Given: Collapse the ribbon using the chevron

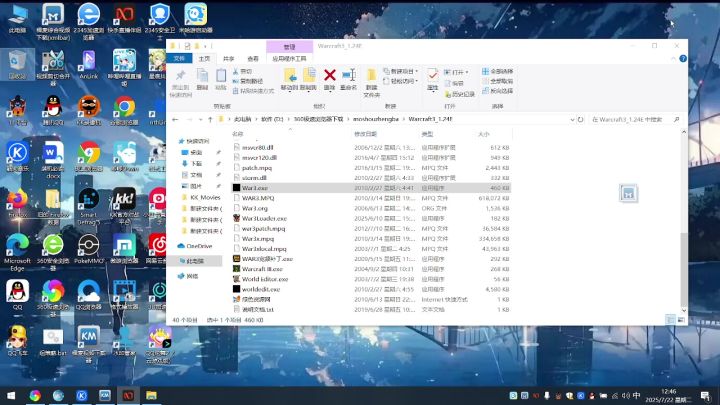Looking at the screenshot, I should point(673,58).
